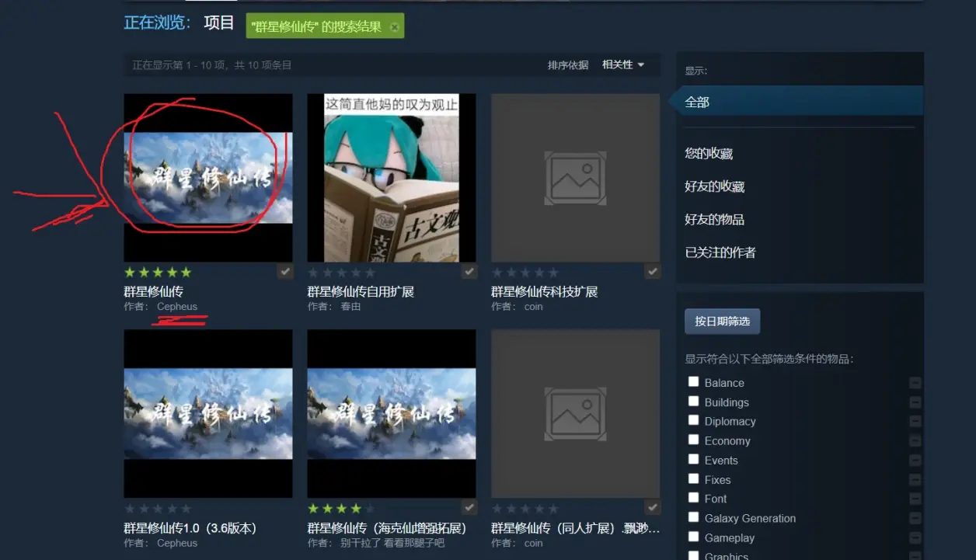Open the 群星修仙传自用扩展 title link

(361, 292)
